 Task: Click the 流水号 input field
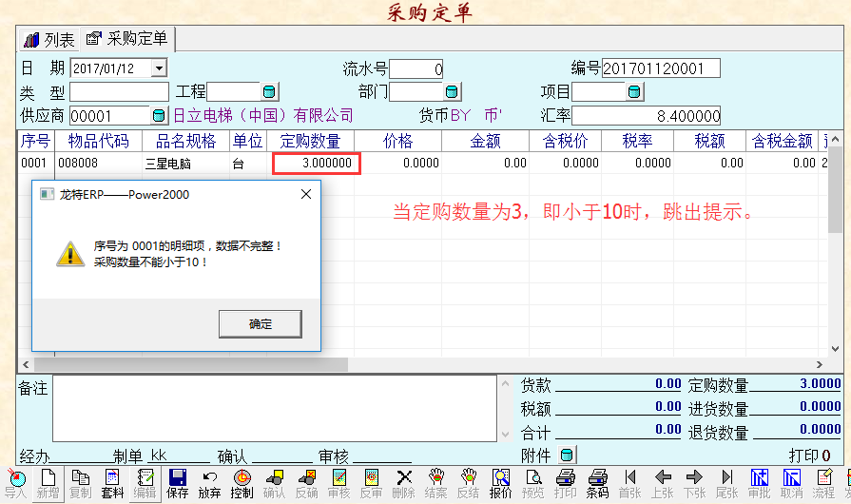point(416,68)
